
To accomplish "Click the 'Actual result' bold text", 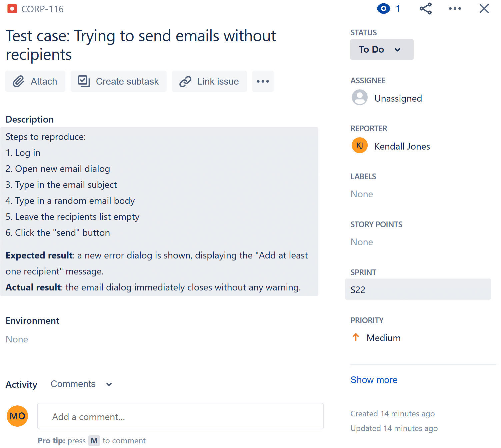I will 33,287.
